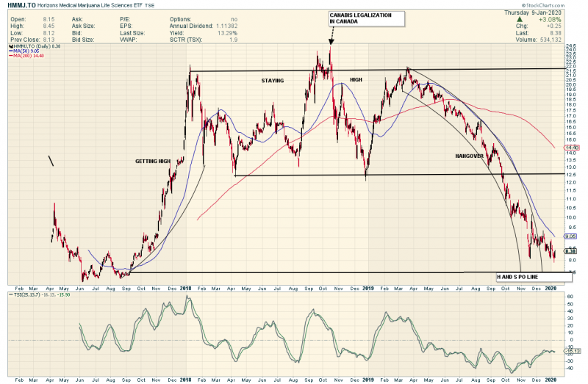Select the 'Horizons Medical Marijuana Life Sciences ETF' name
588x384 pixels.
90,6
